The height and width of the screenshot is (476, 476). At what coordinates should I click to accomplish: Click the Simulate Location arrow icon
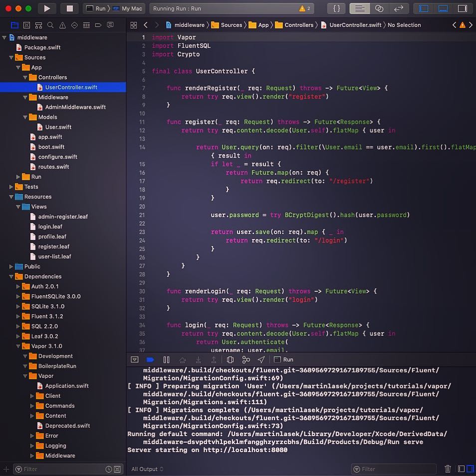click(261, 359)
